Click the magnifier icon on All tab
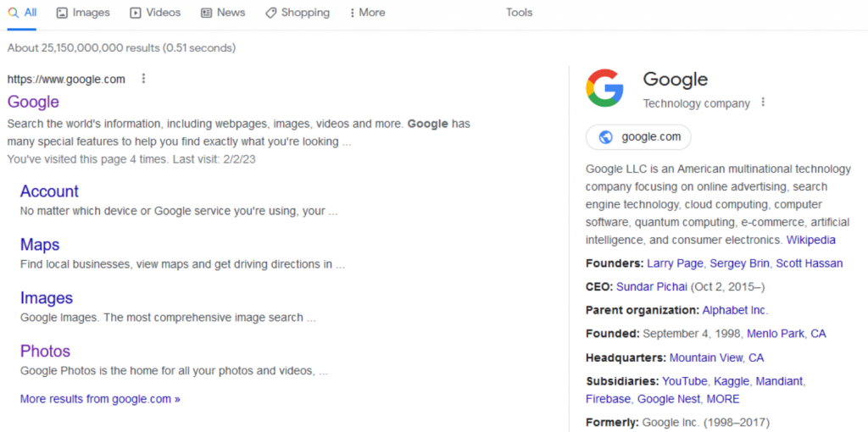The width and height of the screenshot is (868, 432). pos(14,12)
